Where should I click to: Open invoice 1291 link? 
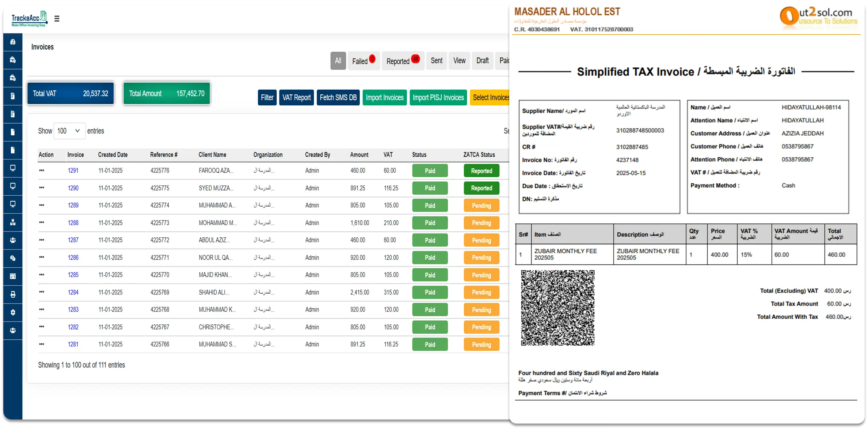pos(73,170)
